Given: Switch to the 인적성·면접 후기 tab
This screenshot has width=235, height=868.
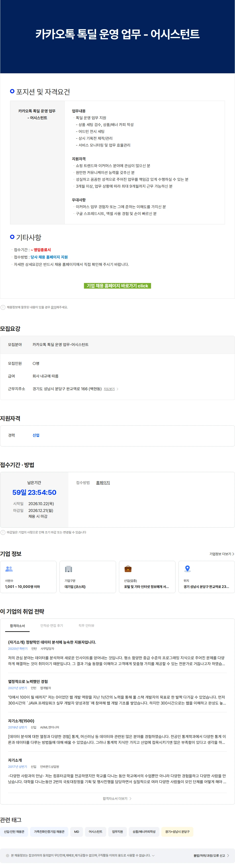Looking at the screenshot, I should 52,625.
